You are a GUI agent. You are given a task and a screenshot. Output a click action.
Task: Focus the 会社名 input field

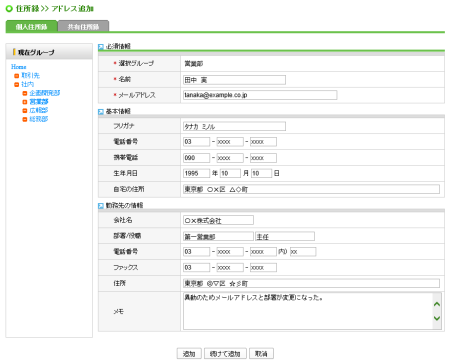(x=218, y=220)
